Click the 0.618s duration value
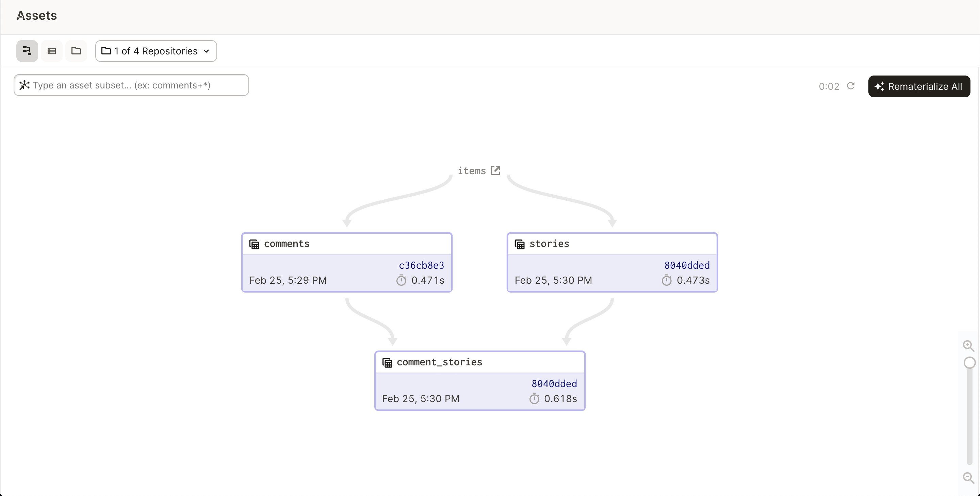This screenshot has width=980, height=496. (560, 399)
